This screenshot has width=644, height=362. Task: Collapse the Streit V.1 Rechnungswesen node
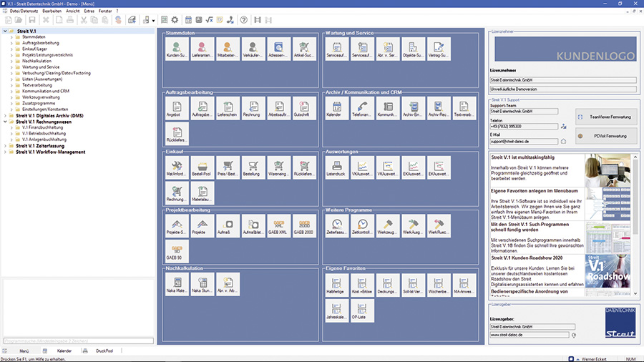[5, 122]
